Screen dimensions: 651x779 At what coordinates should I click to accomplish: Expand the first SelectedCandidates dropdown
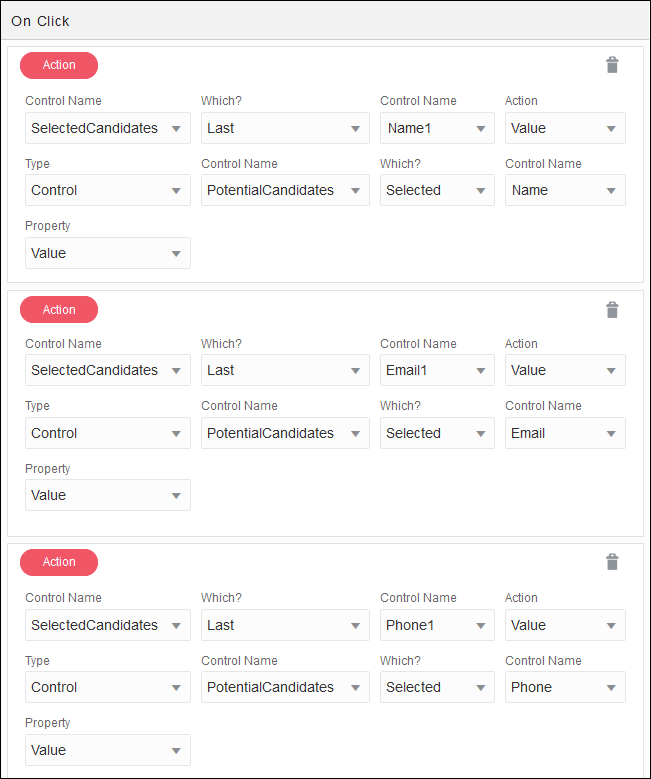click(x=107, y=128)
